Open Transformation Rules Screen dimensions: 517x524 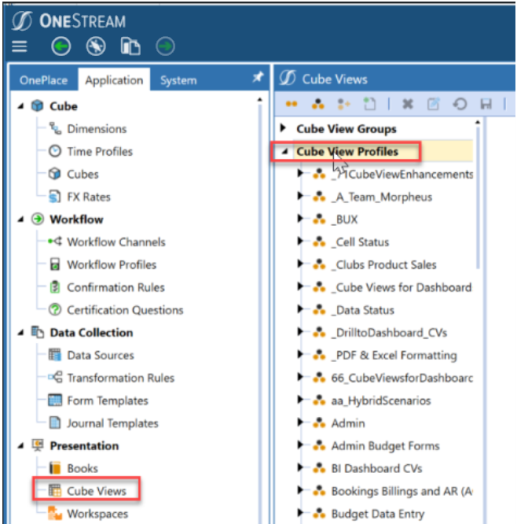click(121, 378)
